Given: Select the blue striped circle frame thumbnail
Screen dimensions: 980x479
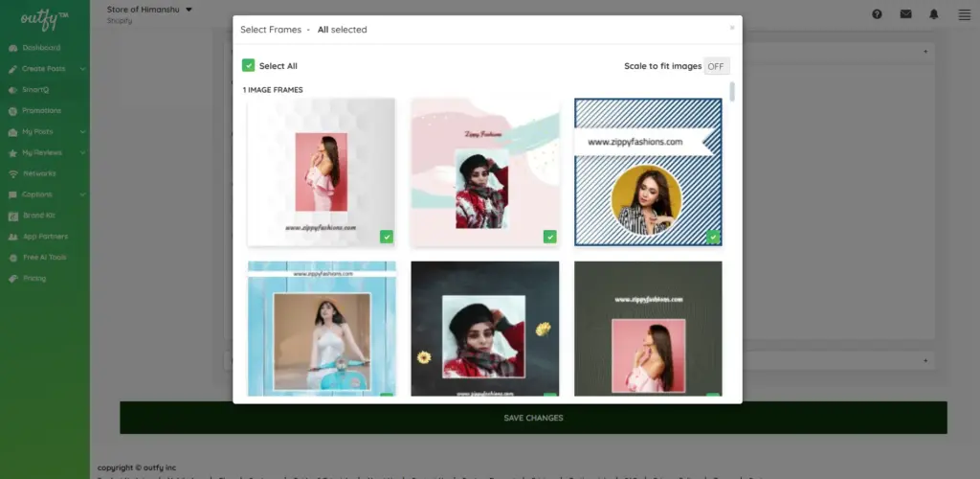Looking at the screenshot, I should [x=648, y=172].
